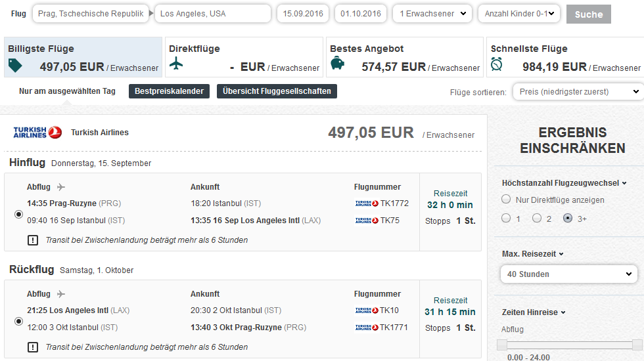Open the 40 Stunden max travel time dropdown
The image size is (644, 361).
(569, 274)
